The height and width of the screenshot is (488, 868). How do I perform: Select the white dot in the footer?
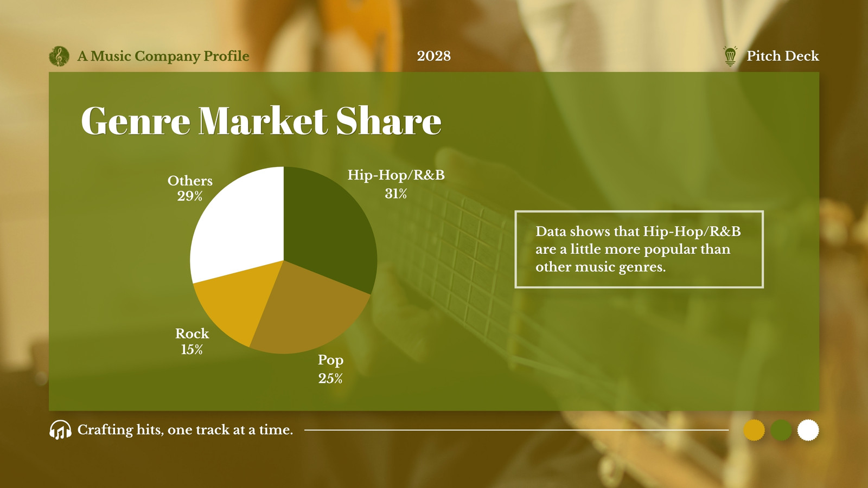pos(808,430)
